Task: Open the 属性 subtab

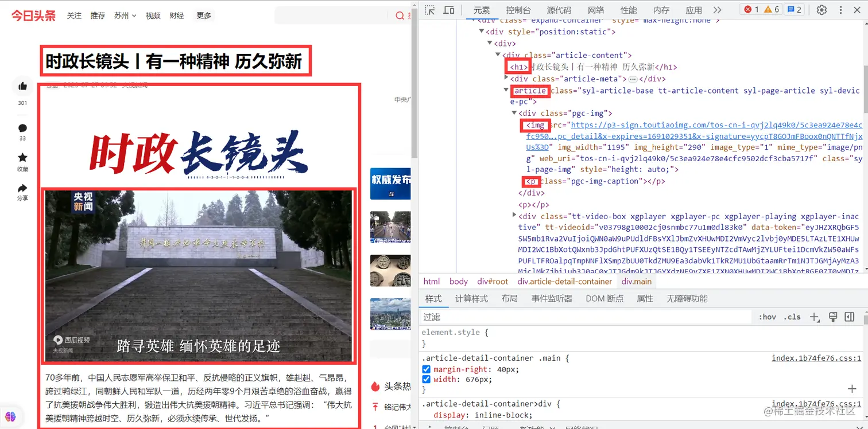Action: 645,299
